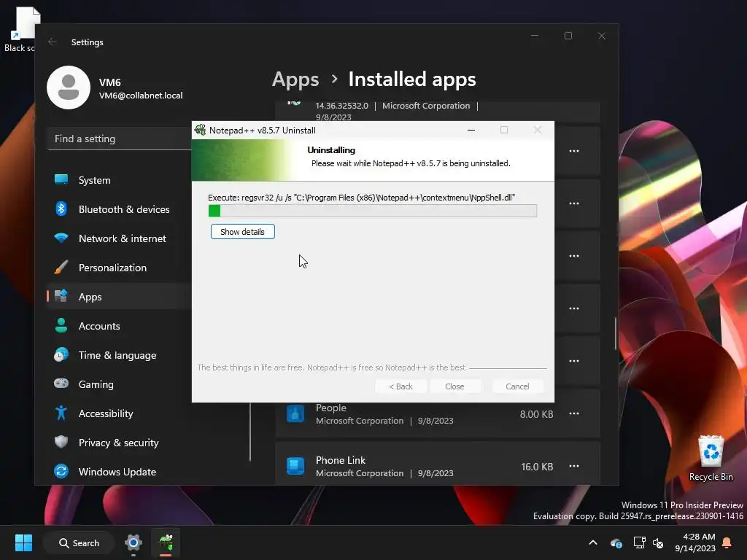Image resolution: width=747 pixels, height=560 pixels.
Task: Select Apps in Settings sidebar
Action: tap(119, 297)
